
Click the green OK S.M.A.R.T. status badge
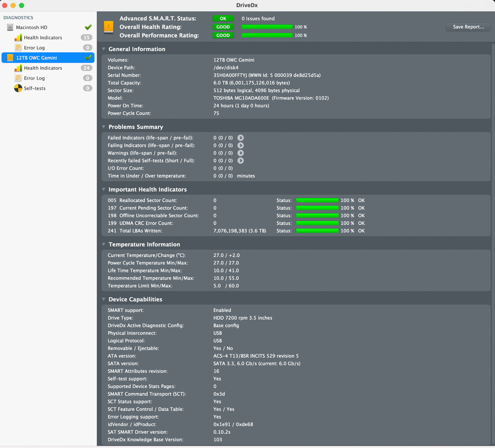click(223, 19)
